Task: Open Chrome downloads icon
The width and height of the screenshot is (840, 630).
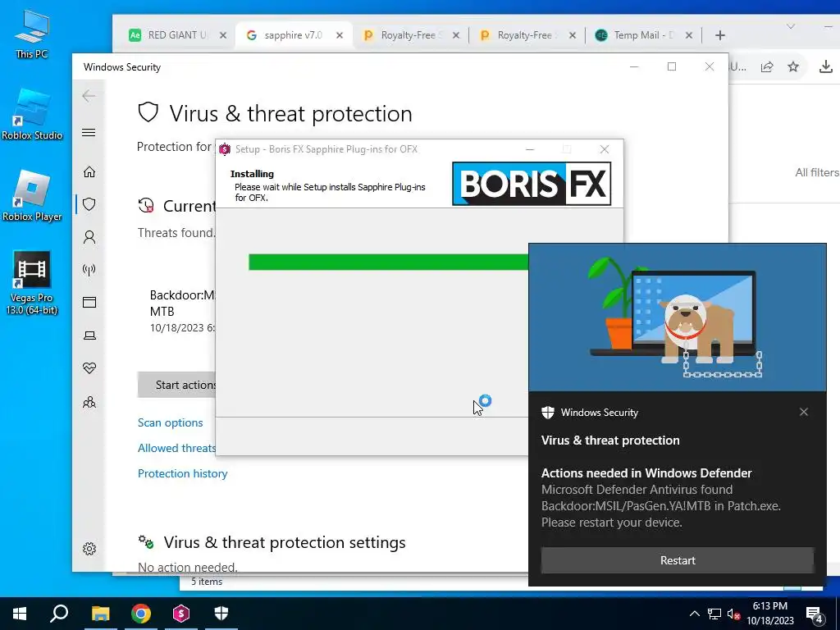Action: 826,66
